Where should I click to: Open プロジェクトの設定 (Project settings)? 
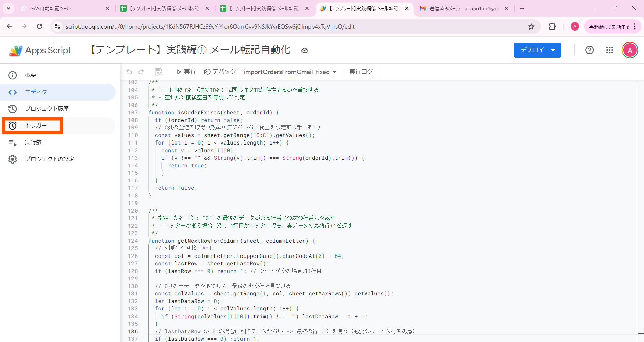50,159
